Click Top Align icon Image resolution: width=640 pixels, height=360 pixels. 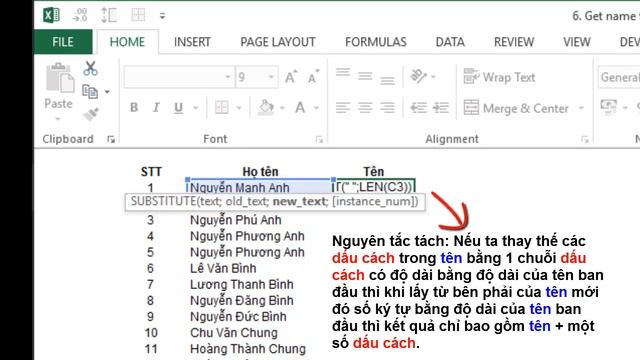coord(343,73)
